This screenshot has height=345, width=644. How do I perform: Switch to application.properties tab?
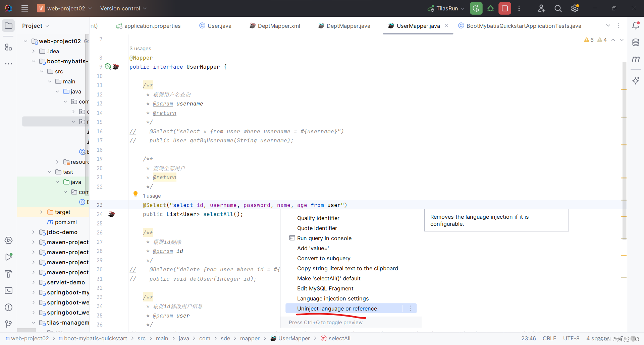pyautogui.click(x=148, y=26)
